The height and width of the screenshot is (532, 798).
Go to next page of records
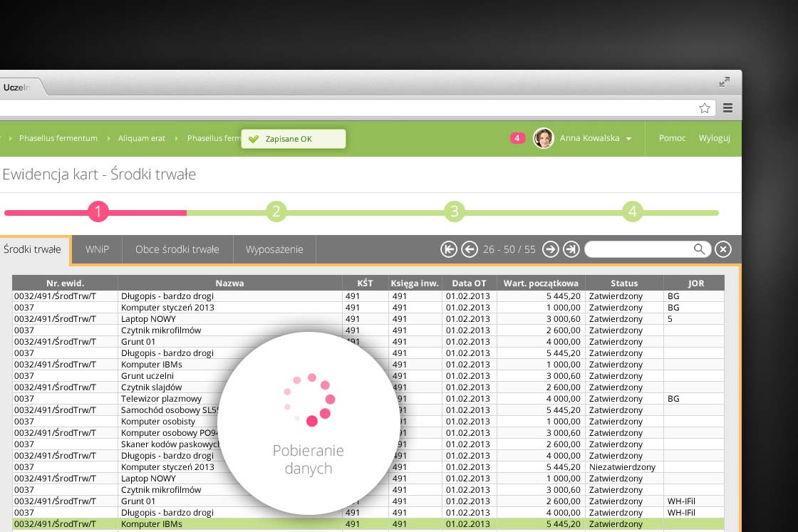550,249
